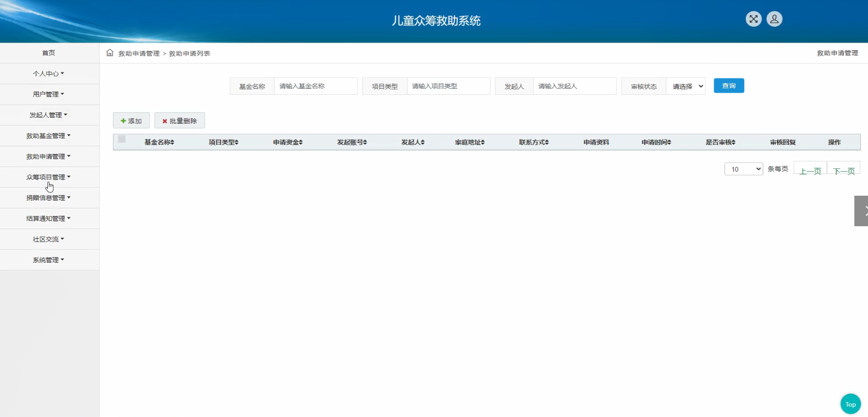
Task: Expand the gray side panel arrow tab
Action: [861, 211]
